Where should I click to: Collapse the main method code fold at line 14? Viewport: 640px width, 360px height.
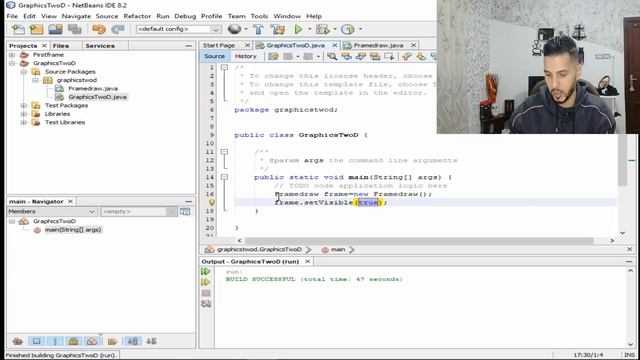[x=224, y=177]
